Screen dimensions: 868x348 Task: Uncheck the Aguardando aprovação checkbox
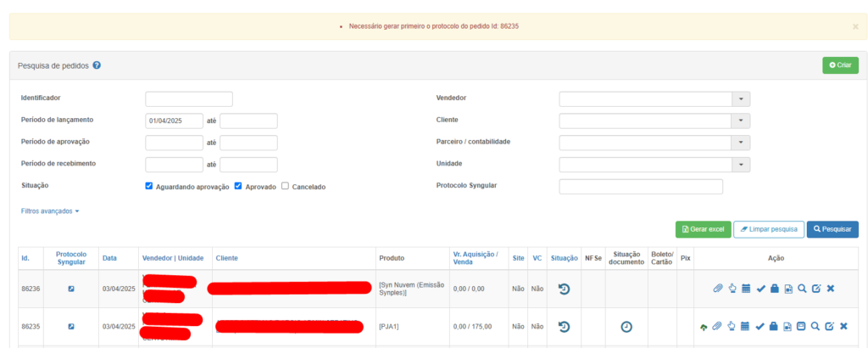point(149,186)
